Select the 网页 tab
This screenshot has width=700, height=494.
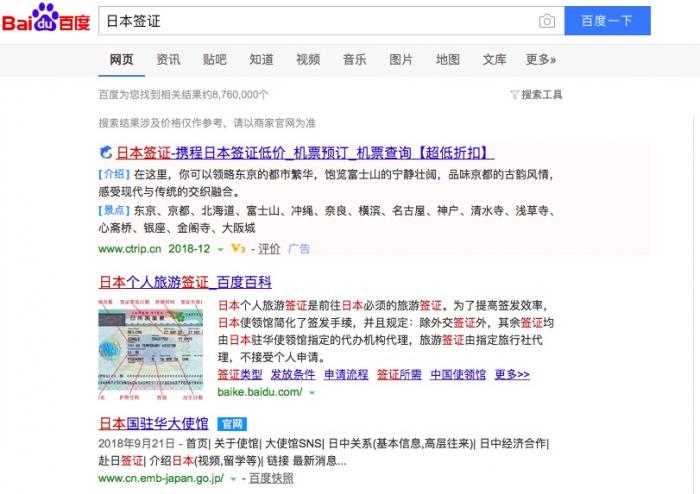(121, 60)
